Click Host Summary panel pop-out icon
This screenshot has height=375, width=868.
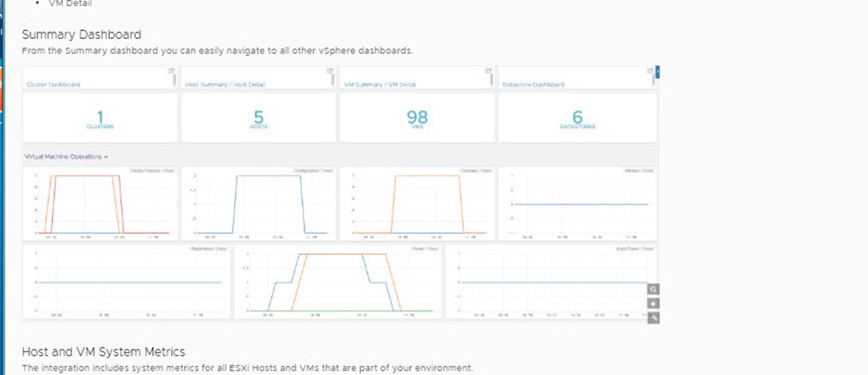point(330,71)
